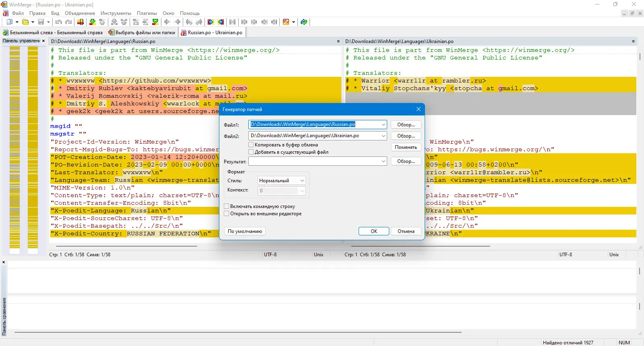
Task: Click Copy Right and Advance icon
Action: tap(189, 22)
